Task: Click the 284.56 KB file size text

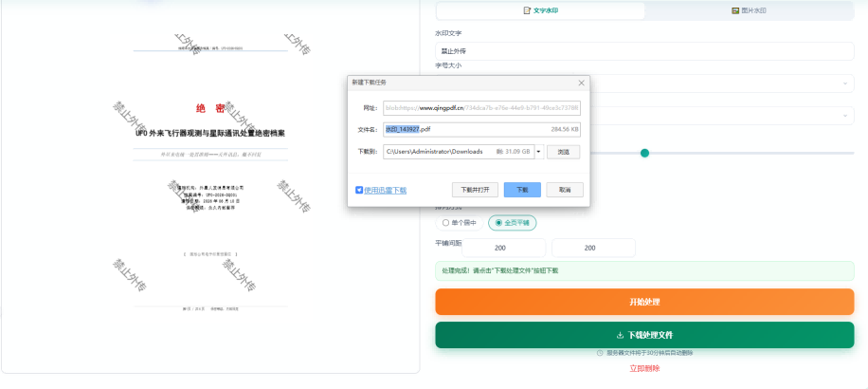Action: [x=565, y=130]
